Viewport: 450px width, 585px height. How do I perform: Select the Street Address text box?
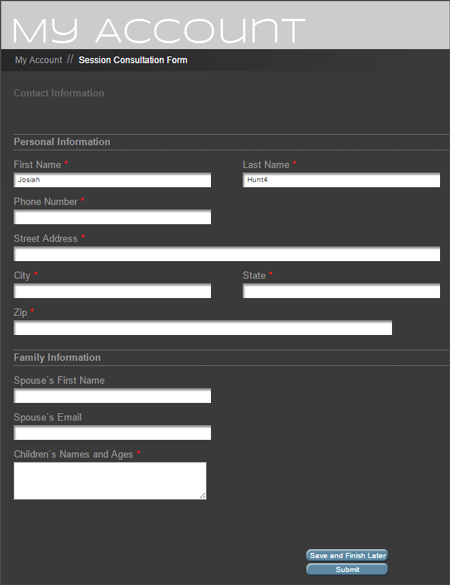tap(227, 254)
